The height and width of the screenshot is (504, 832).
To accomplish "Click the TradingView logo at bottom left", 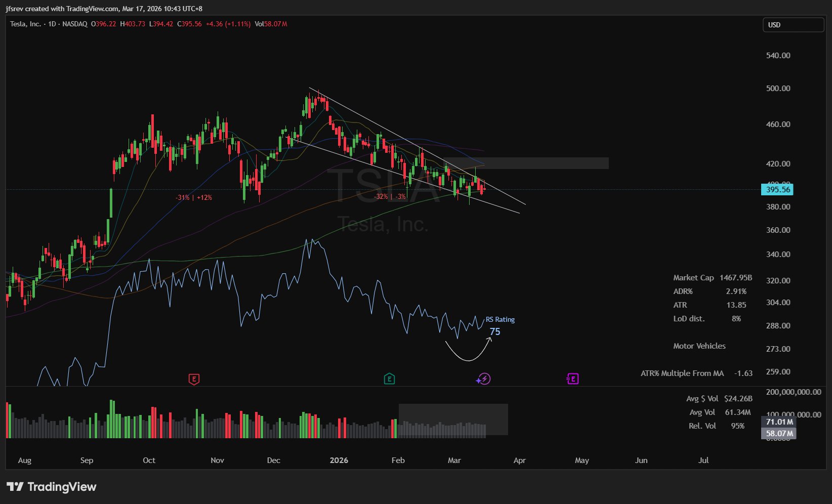I will [x=52, y=487].
